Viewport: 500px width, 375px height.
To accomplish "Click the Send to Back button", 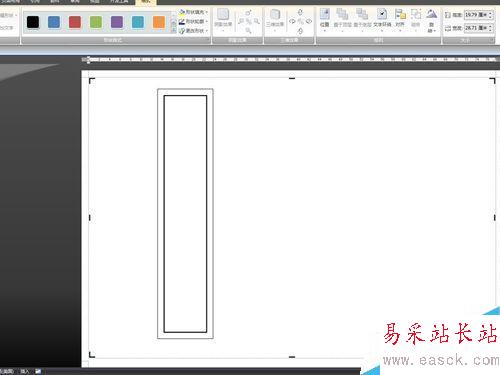I will coord(362,19).
